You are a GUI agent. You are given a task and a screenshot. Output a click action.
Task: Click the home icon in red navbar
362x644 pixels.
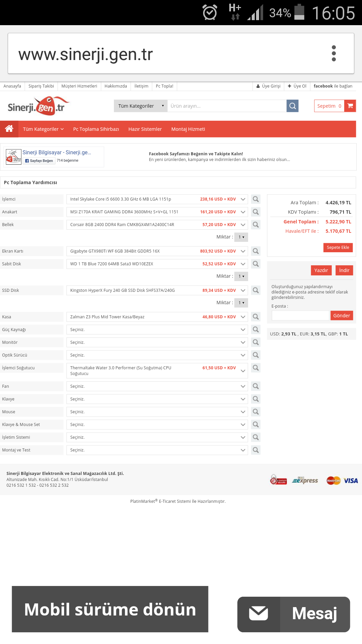9,129
